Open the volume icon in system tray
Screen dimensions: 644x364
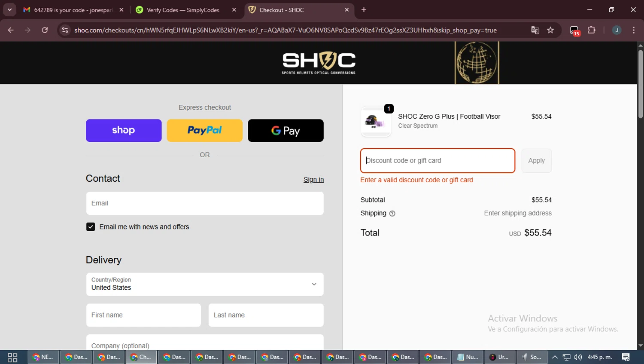(x=578, y=357)
